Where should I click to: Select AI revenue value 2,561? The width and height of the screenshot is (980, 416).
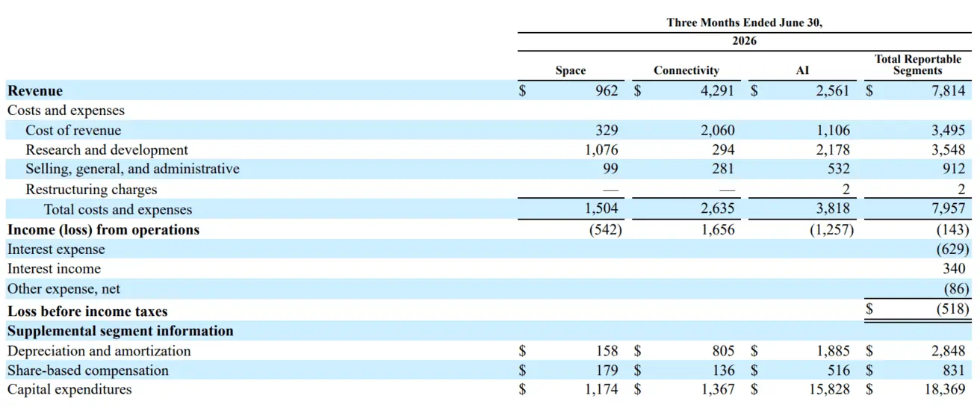point(833,91)
